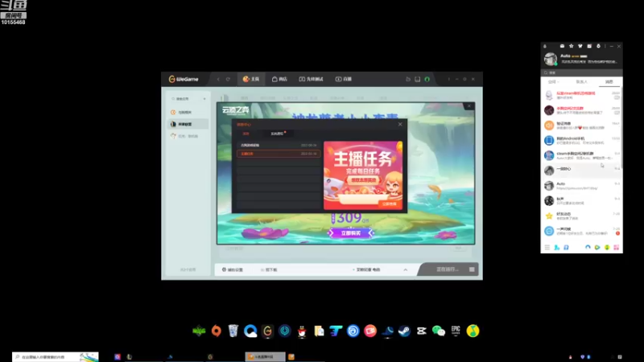Click the star icon in the QQ title bar
The image size is (644, 362).
[x=572, y=47]
